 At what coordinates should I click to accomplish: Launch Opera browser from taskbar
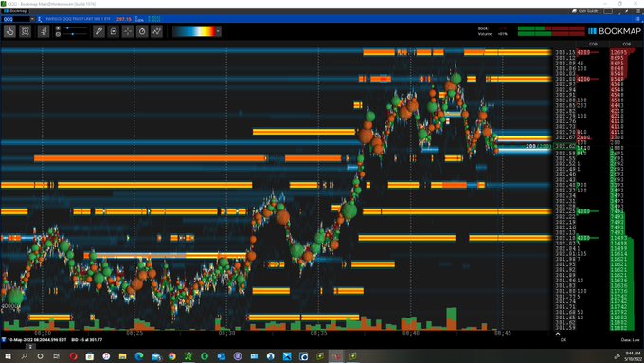tap(73, 356)
